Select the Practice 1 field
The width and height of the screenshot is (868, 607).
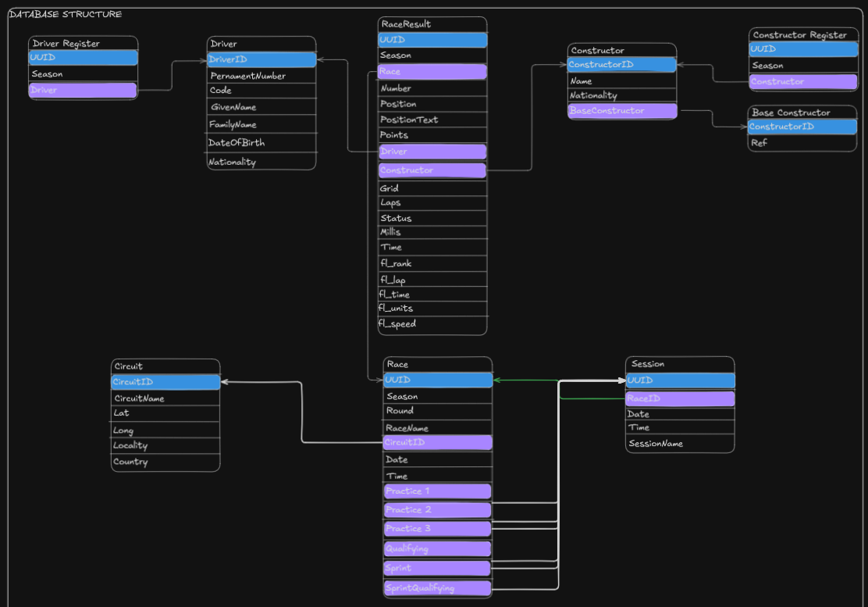coord(438,491)
